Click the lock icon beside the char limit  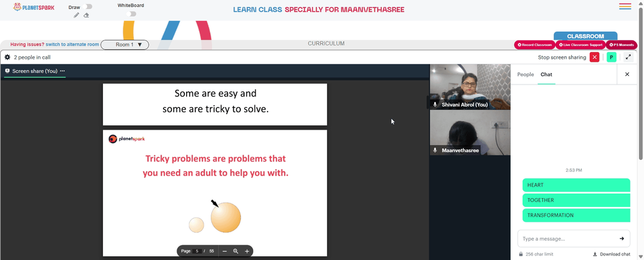521,254
